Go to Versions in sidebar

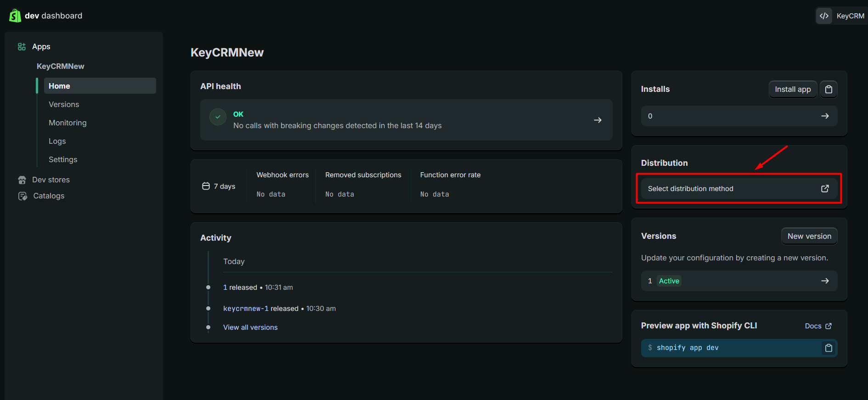64,105
